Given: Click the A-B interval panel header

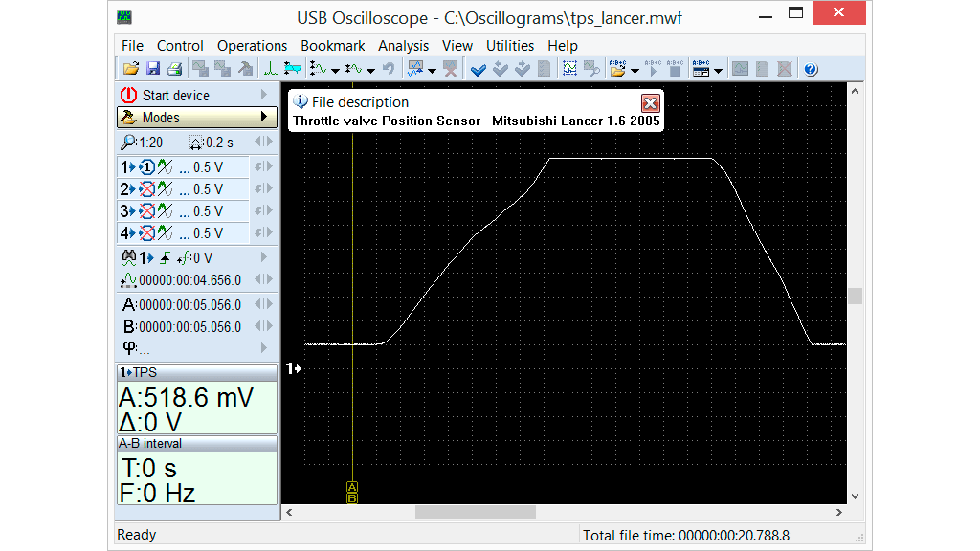Looking at the screenshot, I should point(197,444).
